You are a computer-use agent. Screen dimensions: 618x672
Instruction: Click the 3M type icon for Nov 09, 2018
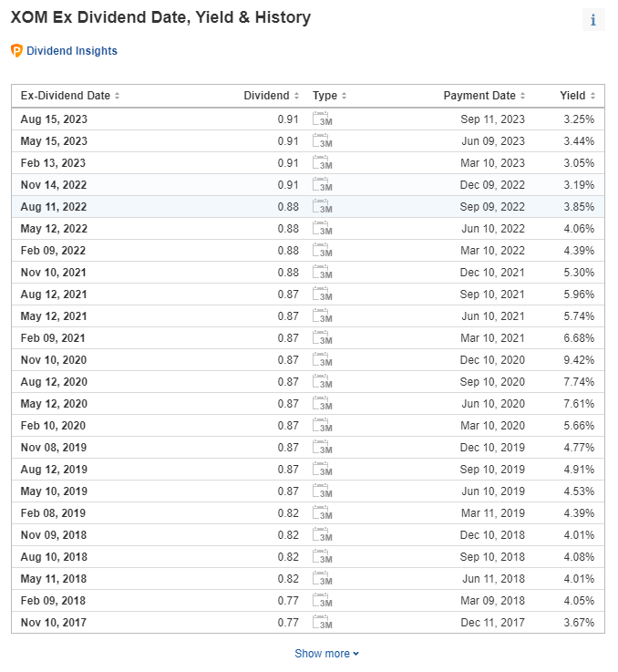pyautogui.click(x=323, y=534)
